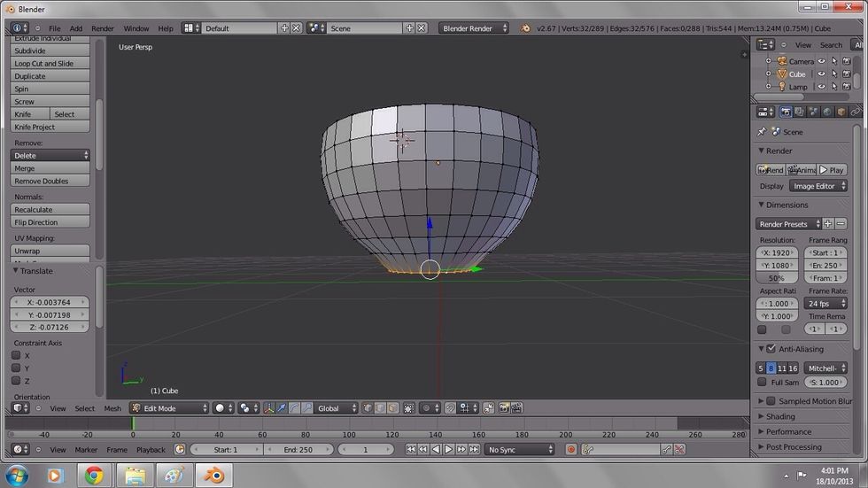Enable the Z constraint axis checkbox
868x488 pixels.
(16, 381)
